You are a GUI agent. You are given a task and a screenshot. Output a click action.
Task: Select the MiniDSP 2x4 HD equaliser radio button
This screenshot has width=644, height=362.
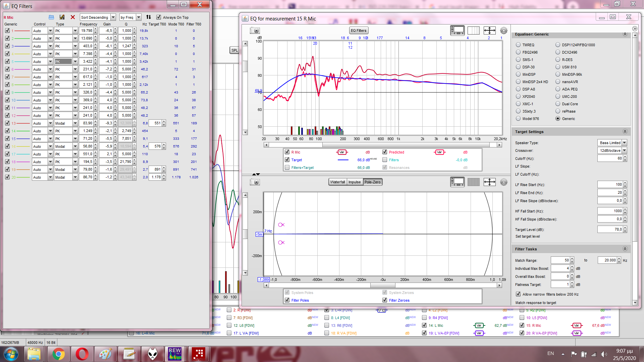point(518,81)
